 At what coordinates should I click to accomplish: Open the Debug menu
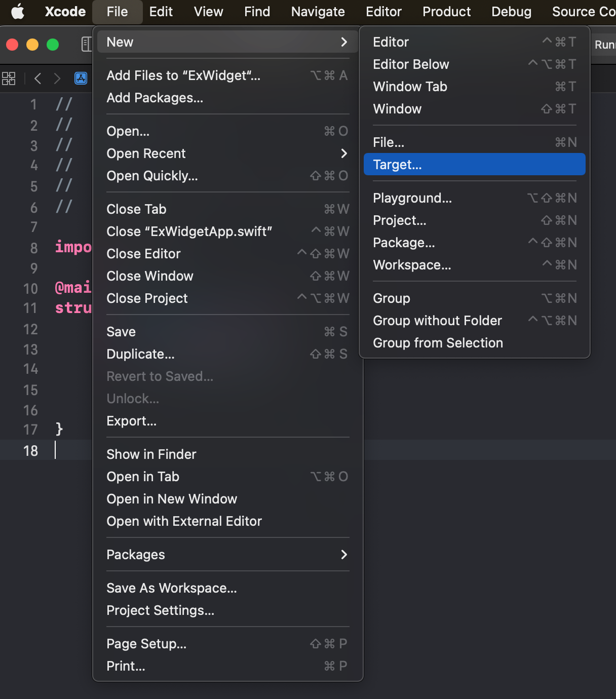511,11
